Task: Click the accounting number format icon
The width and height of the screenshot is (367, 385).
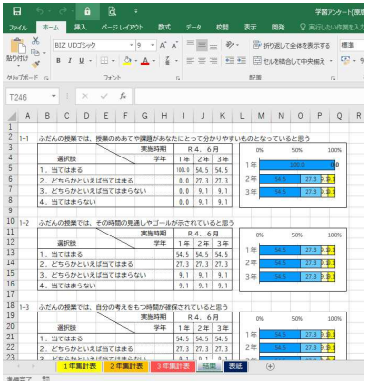Action: point(345,61)
